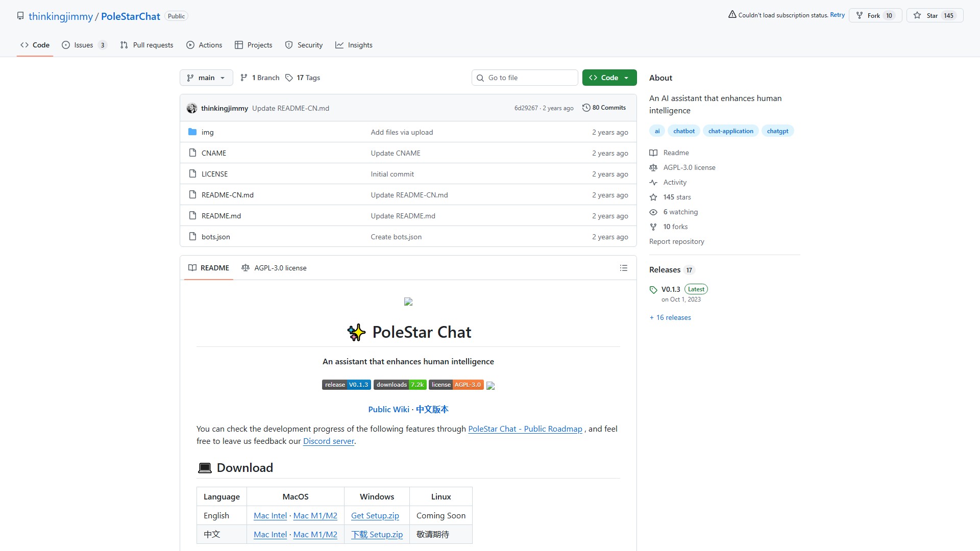Click the tags icon beside 17 Tags
980x551 pixels.
click(289, 78)
